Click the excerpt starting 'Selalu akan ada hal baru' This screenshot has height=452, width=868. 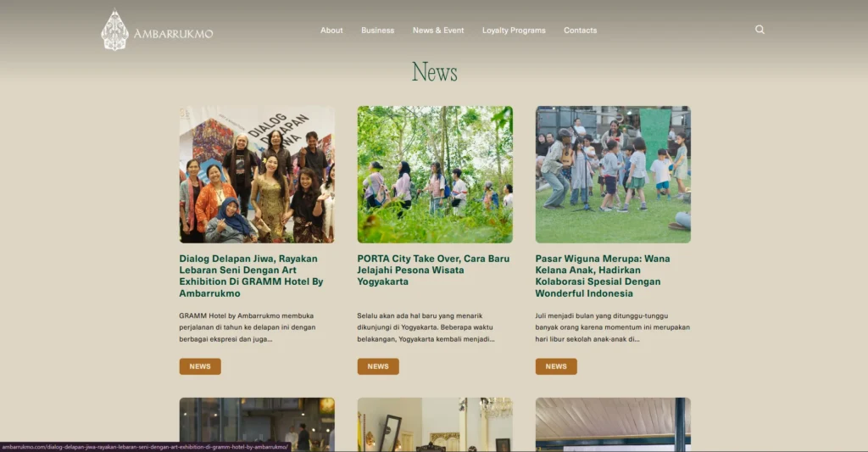(426, 327)
